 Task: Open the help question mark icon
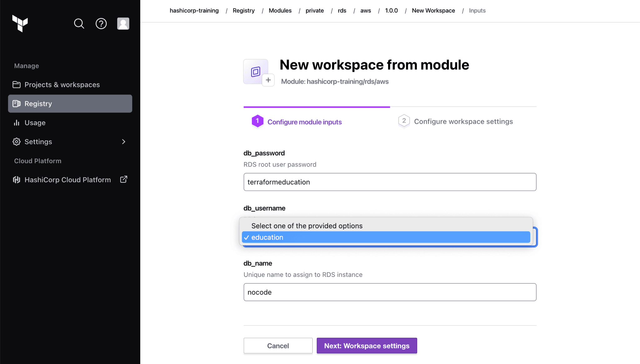tap(101, 23)
